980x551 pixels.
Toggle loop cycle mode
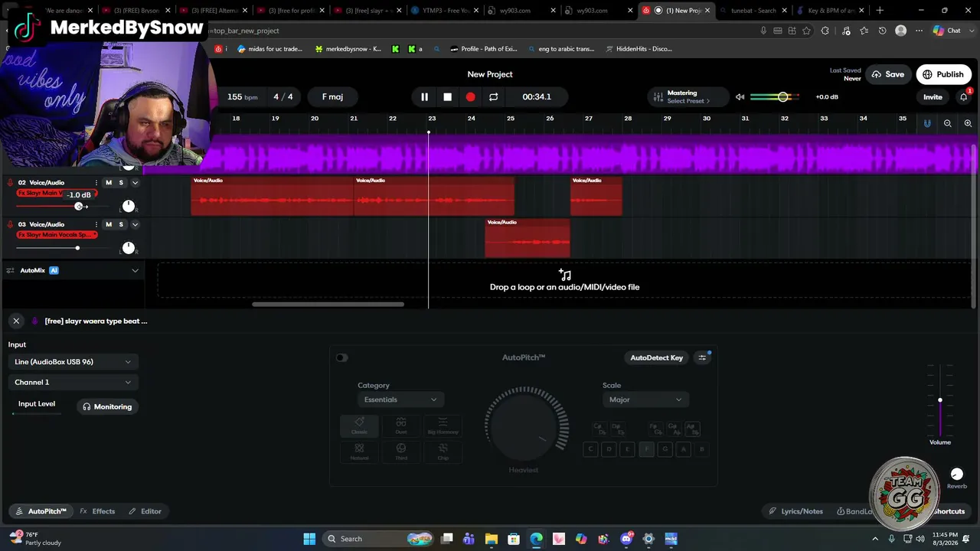[x=493, y=97]
